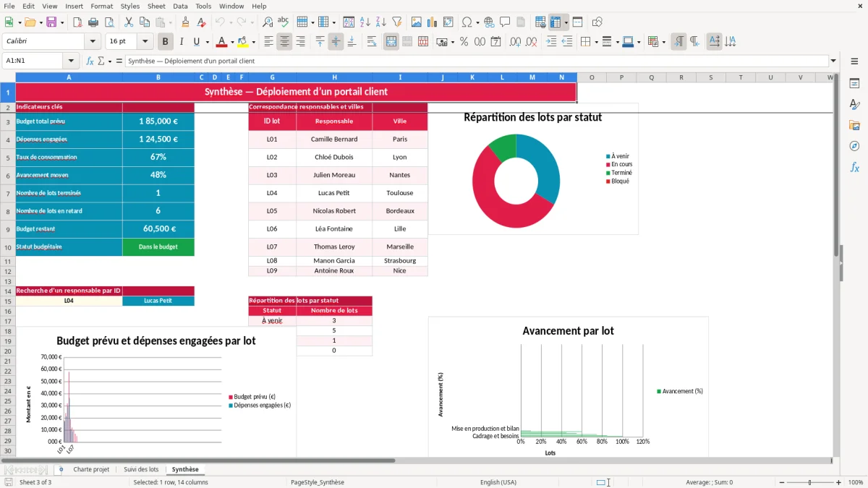Open background color dropdown arrow
Viewport: 868px width, 488px height.
[x=253, y=42]
